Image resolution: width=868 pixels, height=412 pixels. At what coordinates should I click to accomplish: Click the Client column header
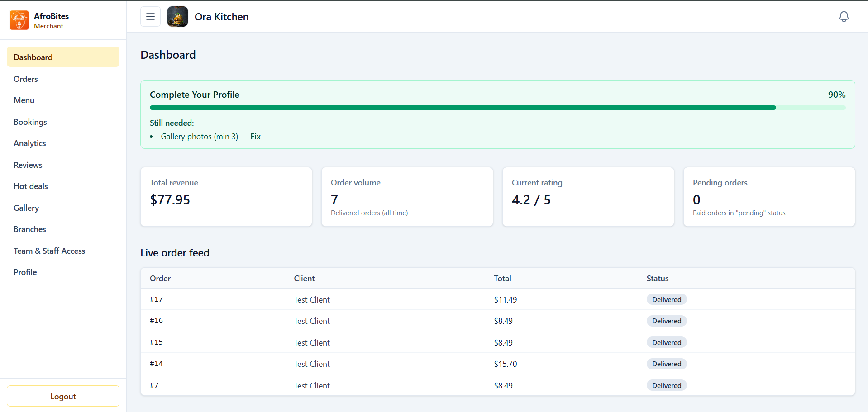304,278
